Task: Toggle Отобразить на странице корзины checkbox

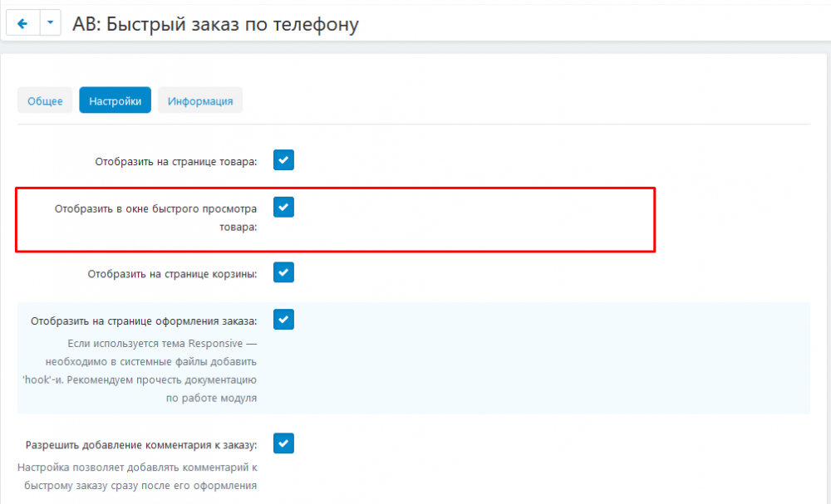Action: point(283,272)
